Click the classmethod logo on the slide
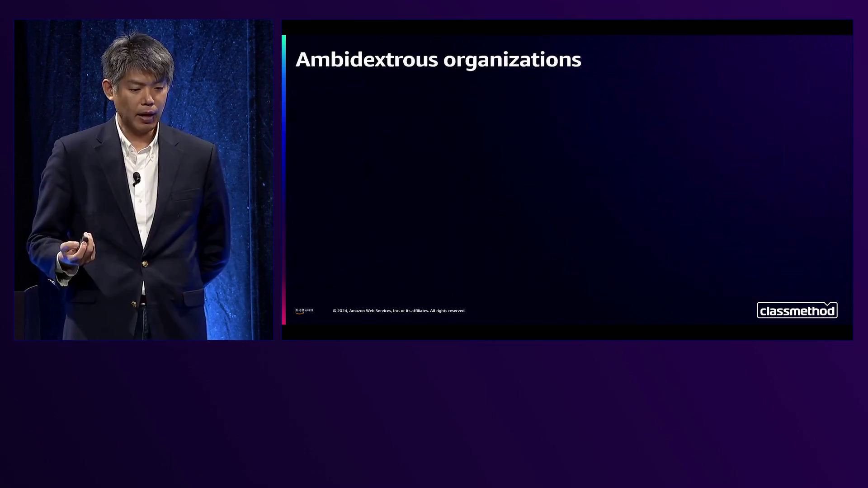Viewport: 868px width, 488px height. 797,311
